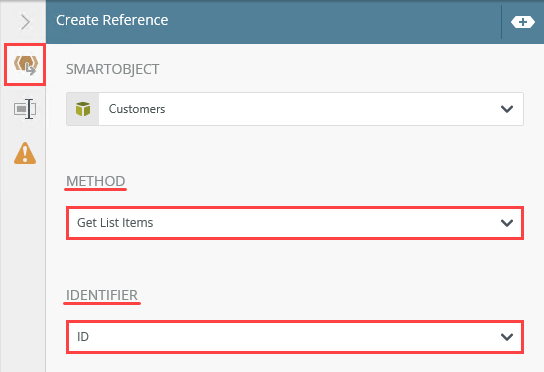The width and height of the screenshot is (544, 372).
Task: Select the Get List Items text value
Action: (115, 223)
